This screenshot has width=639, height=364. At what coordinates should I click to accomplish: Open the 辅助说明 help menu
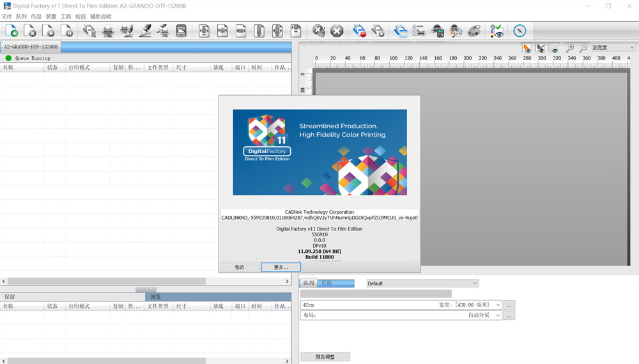point(101,17)
